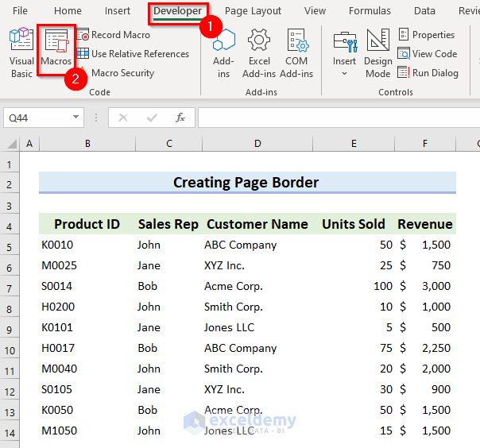Cancel formula entry with X button
This screenshot has height=448, width=480.
[123, 118]
